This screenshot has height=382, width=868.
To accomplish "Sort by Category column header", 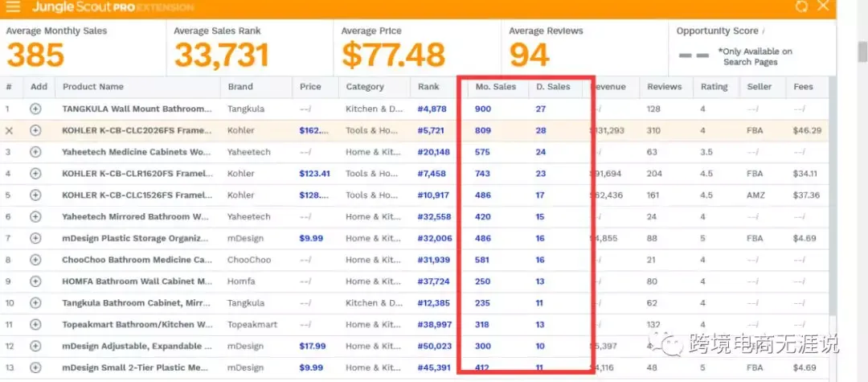I will click(365, 87).
